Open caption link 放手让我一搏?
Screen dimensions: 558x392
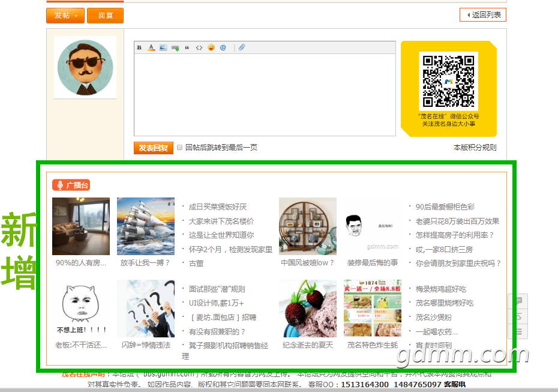pyautogui.click(x=145, y=263)
